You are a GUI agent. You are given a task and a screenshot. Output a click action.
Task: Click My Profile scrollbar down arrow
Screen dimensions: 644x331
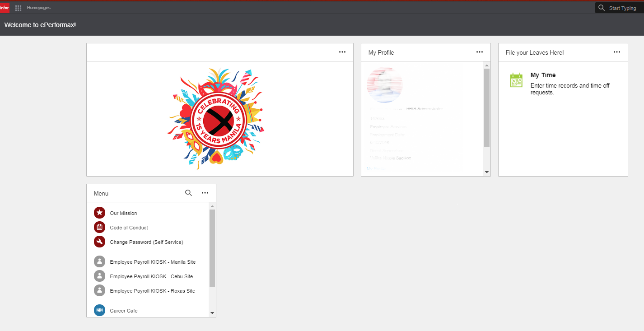click(487, 172)
